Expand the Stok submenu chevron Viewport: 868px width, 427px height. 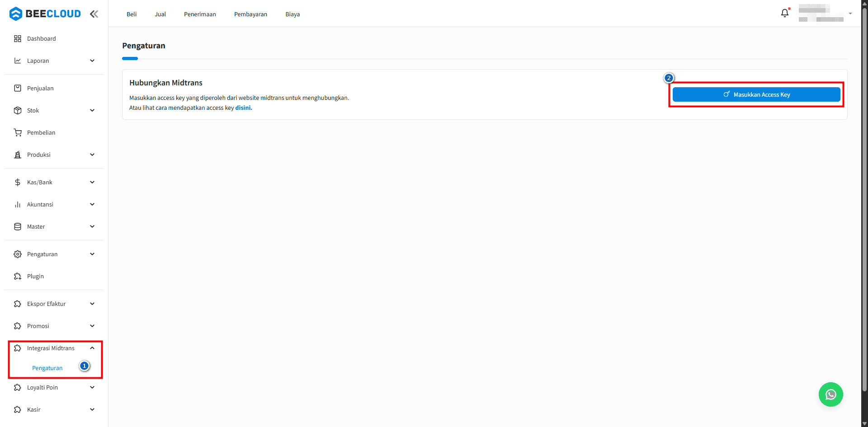[92, 110]
